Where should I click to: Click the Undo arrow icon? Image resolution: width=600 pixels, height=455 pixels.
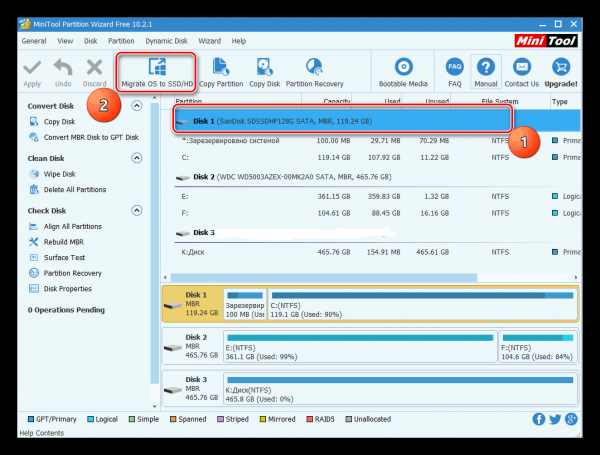pos(63,67)
